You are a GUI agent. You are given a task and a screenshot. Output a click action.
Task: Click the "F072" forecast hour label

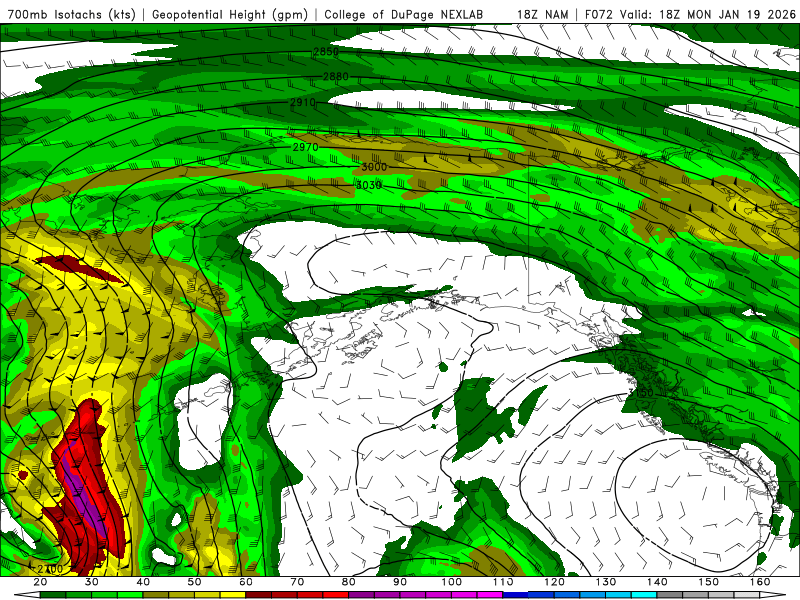[x=598, y=14]
